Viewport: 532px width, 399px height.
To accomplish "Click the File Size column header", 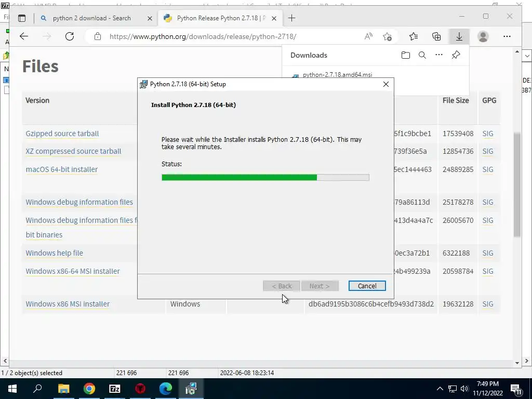I will point(456,100).
